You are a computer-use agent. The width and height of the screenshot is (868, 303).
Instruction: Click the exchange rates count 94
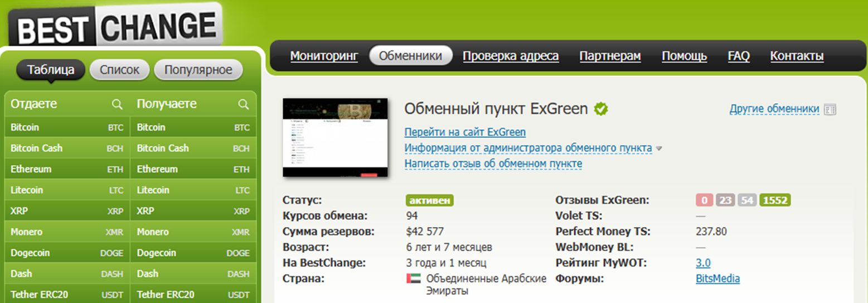tap(412, 216)
